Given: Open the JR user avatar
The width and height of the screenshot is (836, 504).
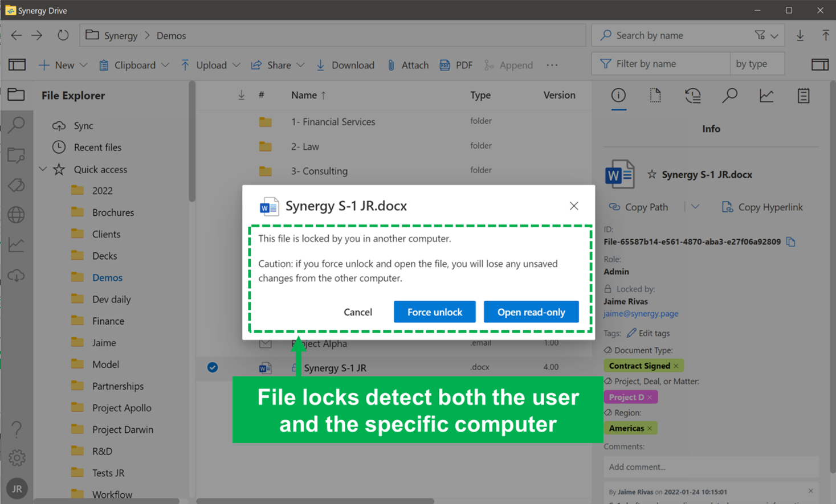Looking at the screenshot, I should 17,489.
